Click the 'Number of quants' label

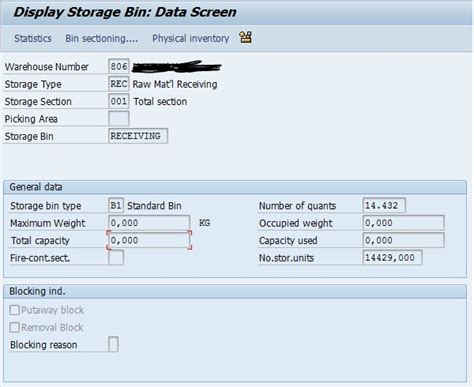pos(297,206)
